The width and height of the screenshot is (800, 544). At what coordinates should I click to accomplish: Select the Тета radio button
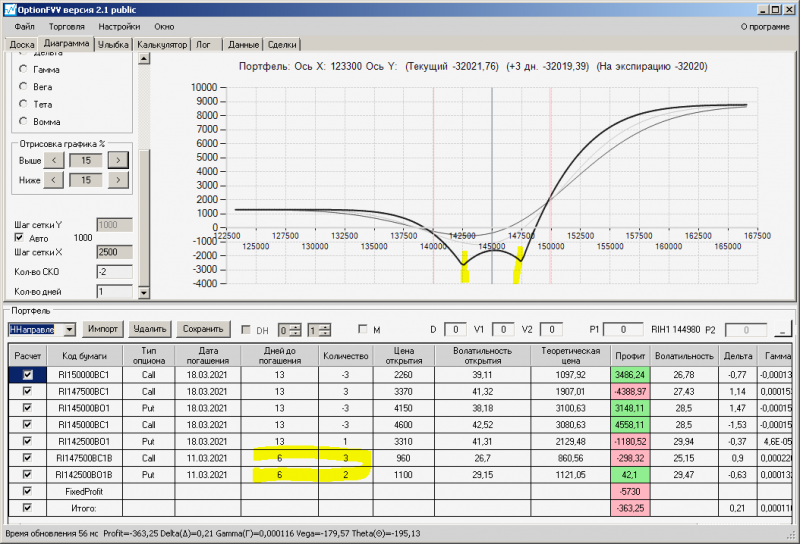pos(23,103)
